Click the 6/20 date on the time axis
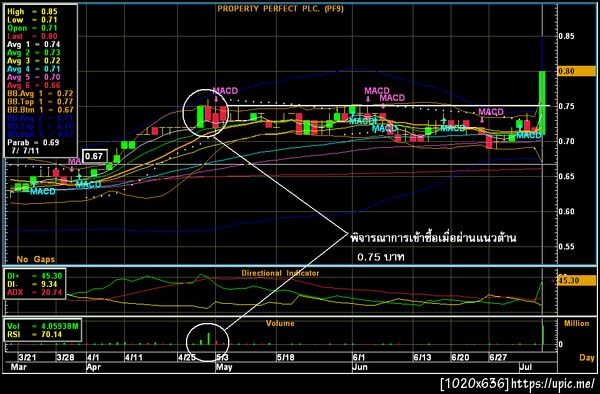Screen dimensions: 600x394 (460, 358)
